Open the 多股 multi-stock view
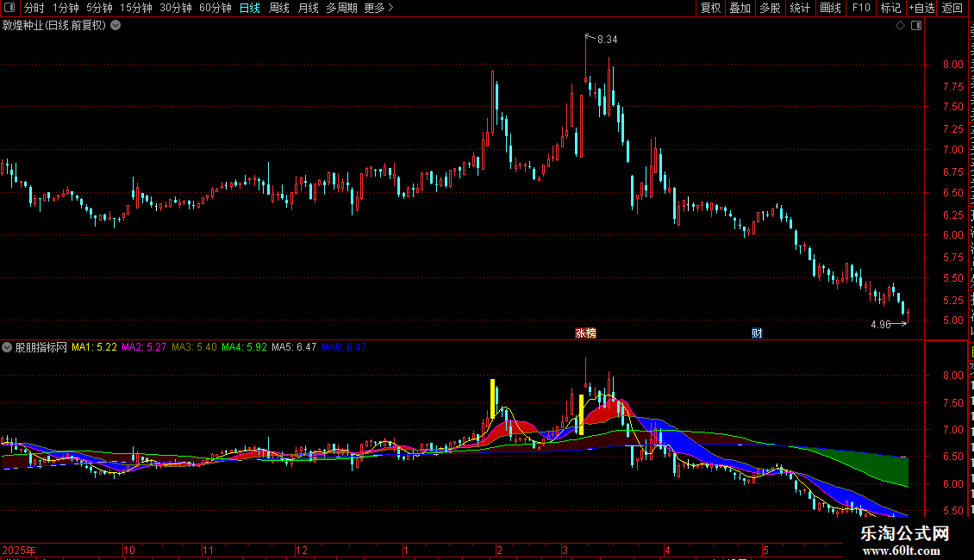 click(771, 8)
